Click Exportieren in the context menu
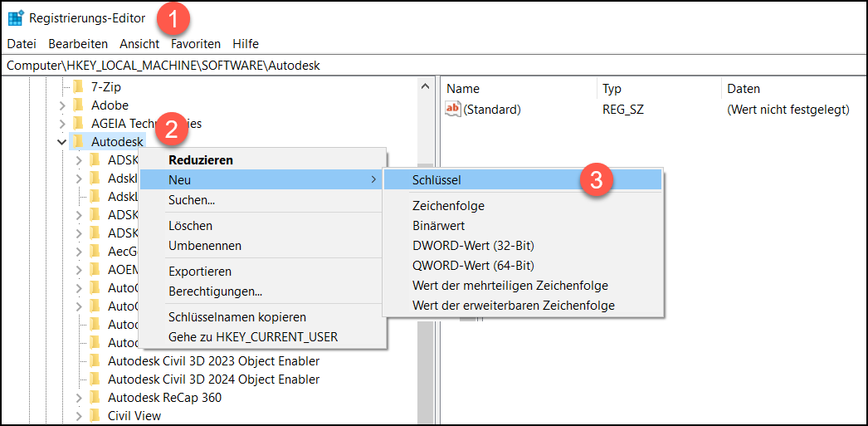868x426 pixels. pyautogui.click(x=200, y=272)
